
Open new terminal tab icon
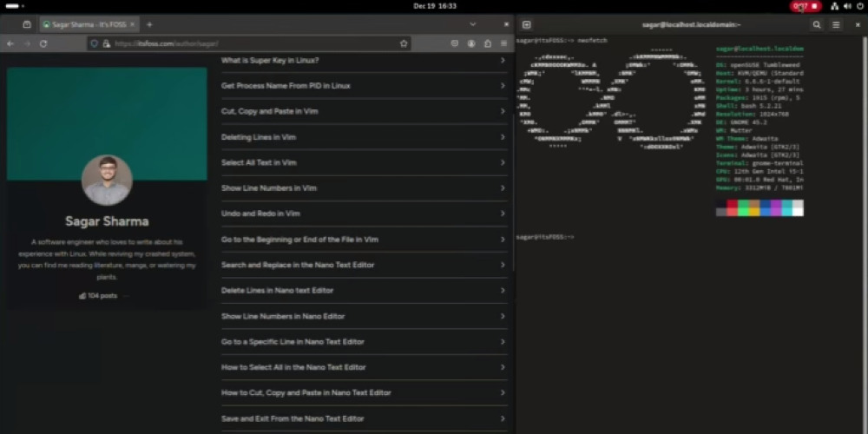(x=527, y=25)
